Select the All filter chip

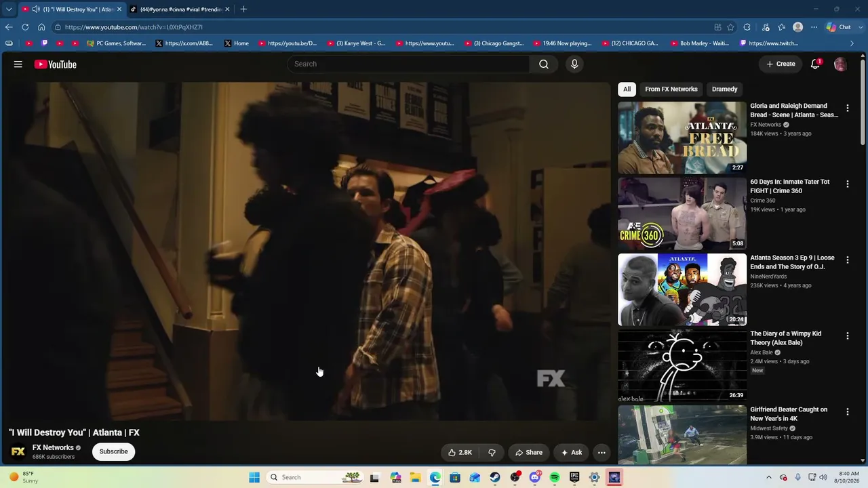[627, 89]
